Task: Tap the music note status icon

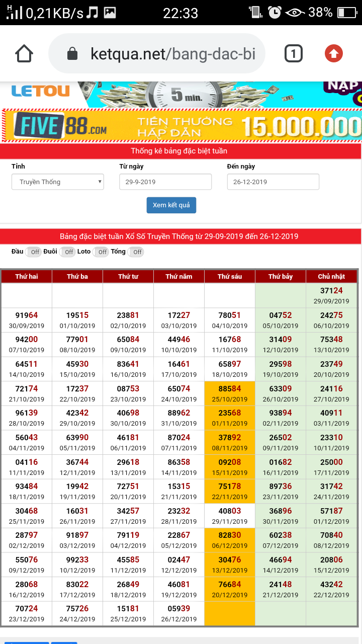Action: tap(92, 13)
